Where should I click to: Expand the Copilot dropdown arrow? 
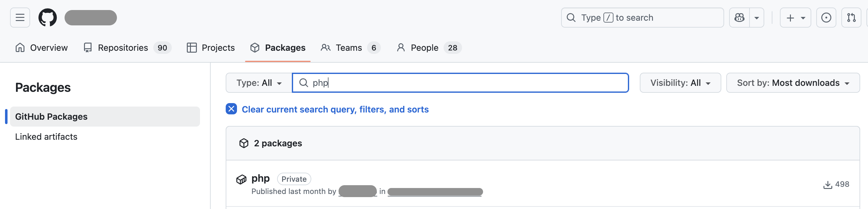(x=756, y=18)
